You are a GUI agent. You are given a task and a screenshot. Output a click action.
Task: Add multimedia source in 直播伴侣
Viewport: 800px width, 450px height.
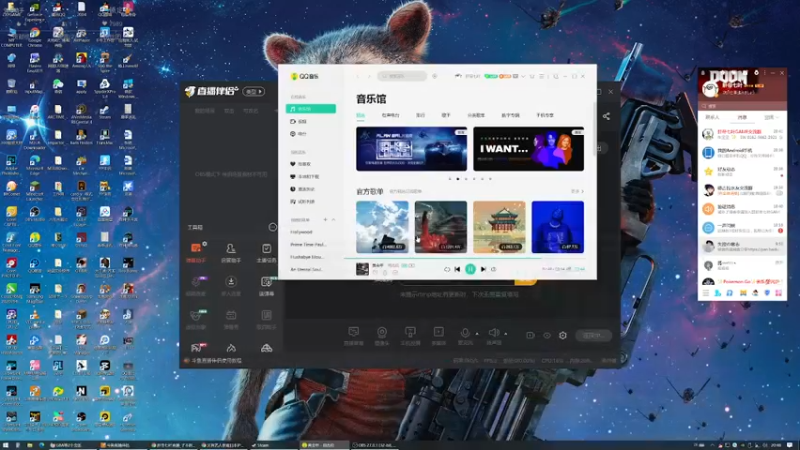coord(438,336)
